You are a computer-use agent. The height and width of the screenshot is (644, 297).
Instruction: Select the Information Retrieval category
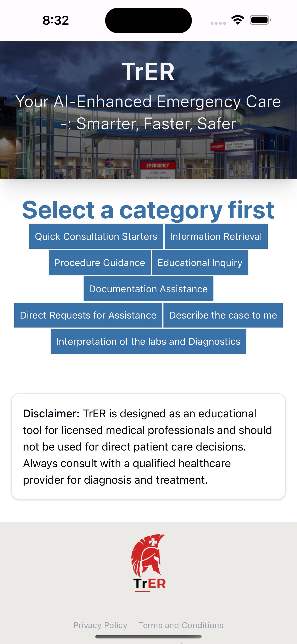point(215,236)
